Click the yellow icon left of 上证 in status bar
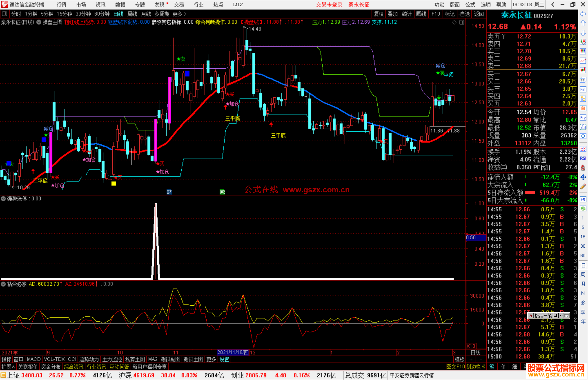This screenshot has width=588, height=380. tap(3, 375)
